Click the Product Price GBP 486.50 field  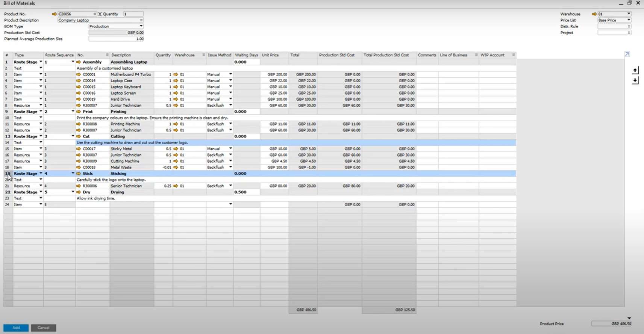tap(611, 323)
